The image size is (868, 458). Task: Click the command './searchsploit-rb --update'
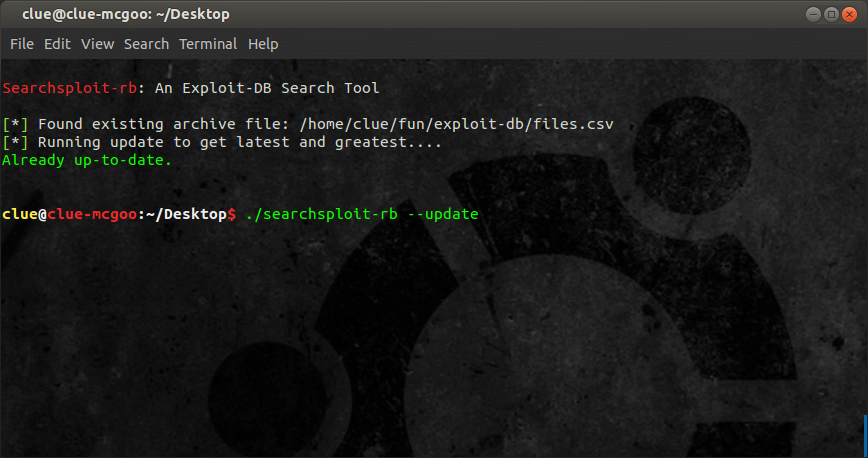362,214
